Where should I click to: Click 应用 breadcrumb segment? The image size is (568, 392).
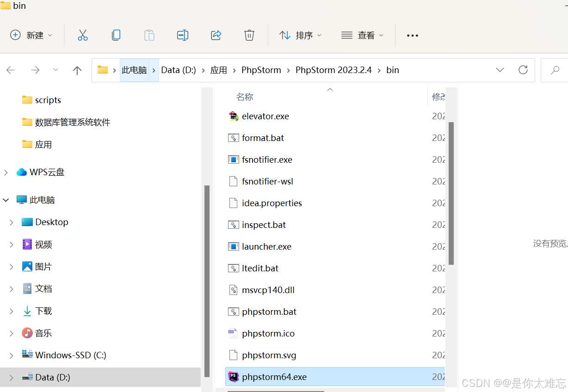(x=219, y=70)
